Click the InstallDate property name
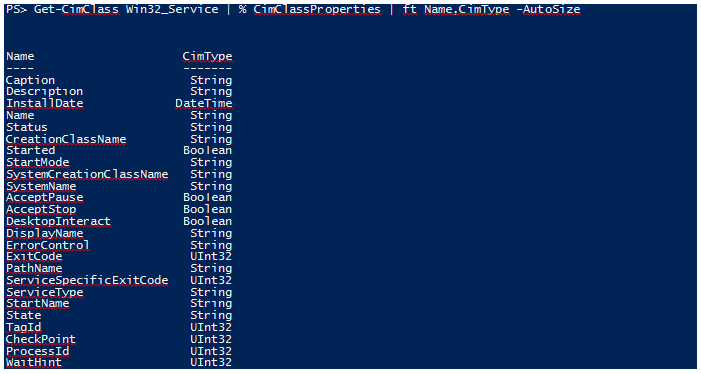This screenshot has width=701, height=374. 45,103
